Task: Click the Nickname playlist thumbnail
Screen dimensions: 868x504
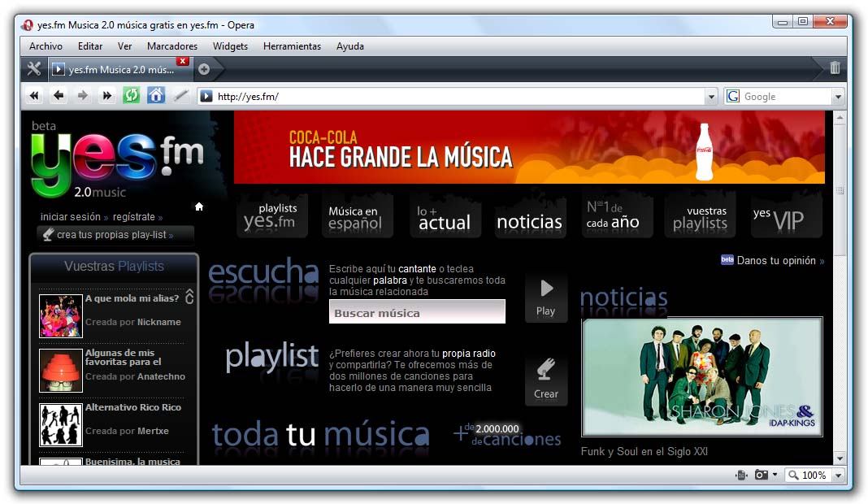Action: 61,316
